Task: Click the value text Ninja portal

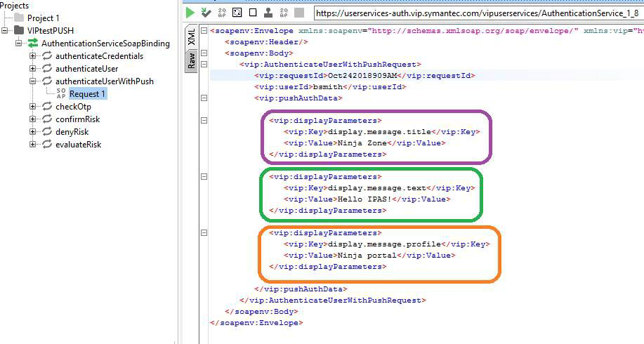Action: tap(367, 256)
